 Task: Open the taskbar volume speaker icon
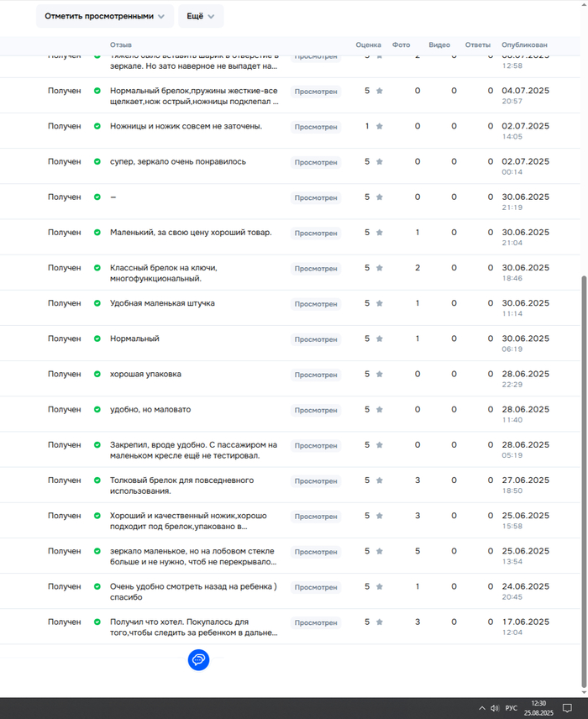point(495,708)
